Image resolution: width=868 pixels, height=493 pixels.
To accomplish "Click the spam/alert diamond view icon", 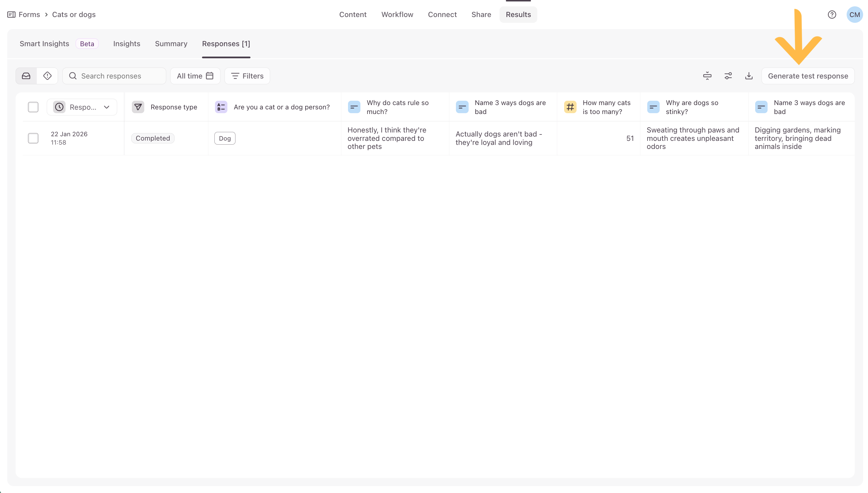I will [x=47, y=76].
